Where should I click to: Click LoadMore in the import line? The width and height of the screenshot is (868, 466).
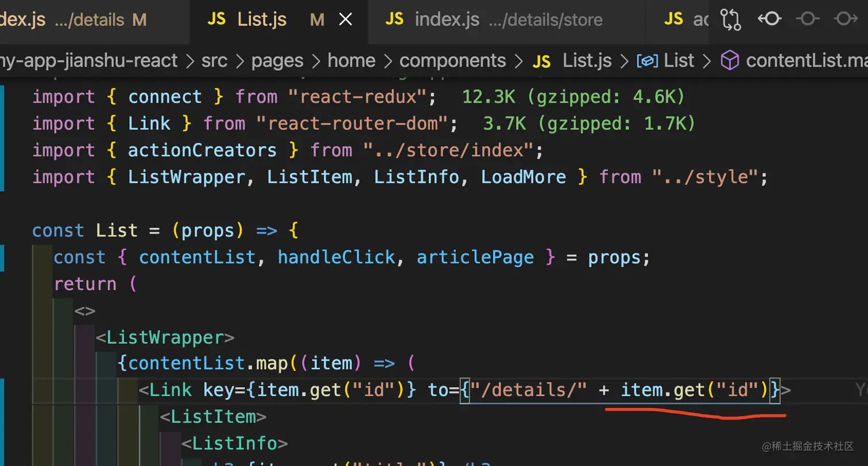click(x=524, y=177)
